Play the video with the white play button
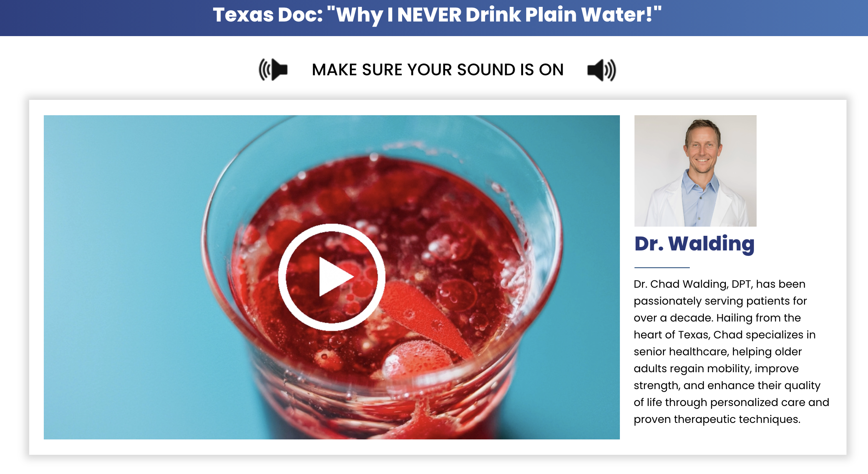The width and height of the screenshot is (868, 474). tap(331, 277)
